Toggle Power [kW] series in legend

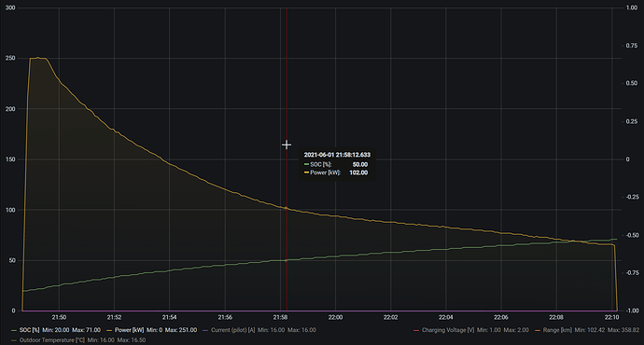pos(129,330)
